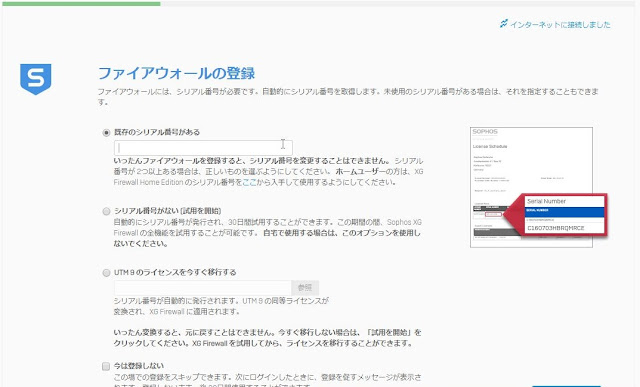
Task: Click the UTM 9 のライセンスを今すぐ移行する label
Action: tap(175, 272)
